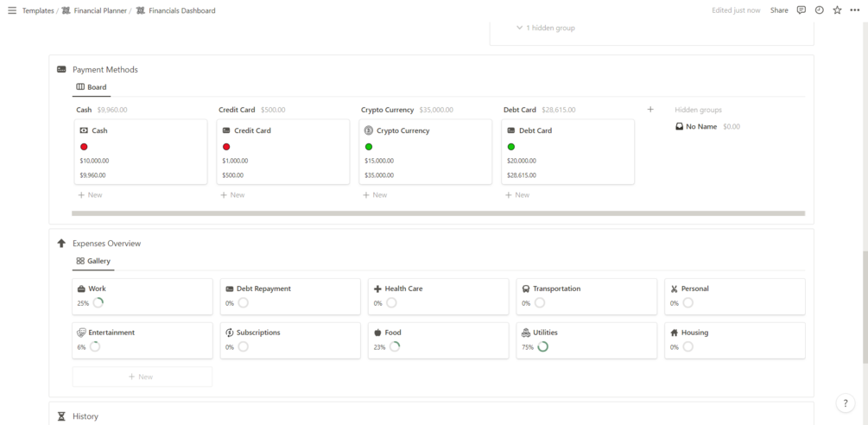Screen dimensions: 868x425
Task: Click the Expenses Overview arrow icon
Action: coord(61,243)
